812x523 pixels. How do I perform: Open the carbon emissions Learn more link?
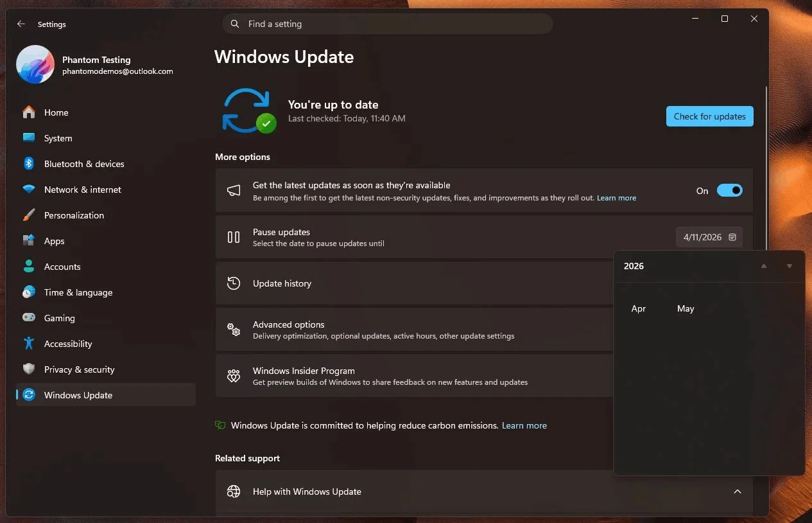[524, 425]
